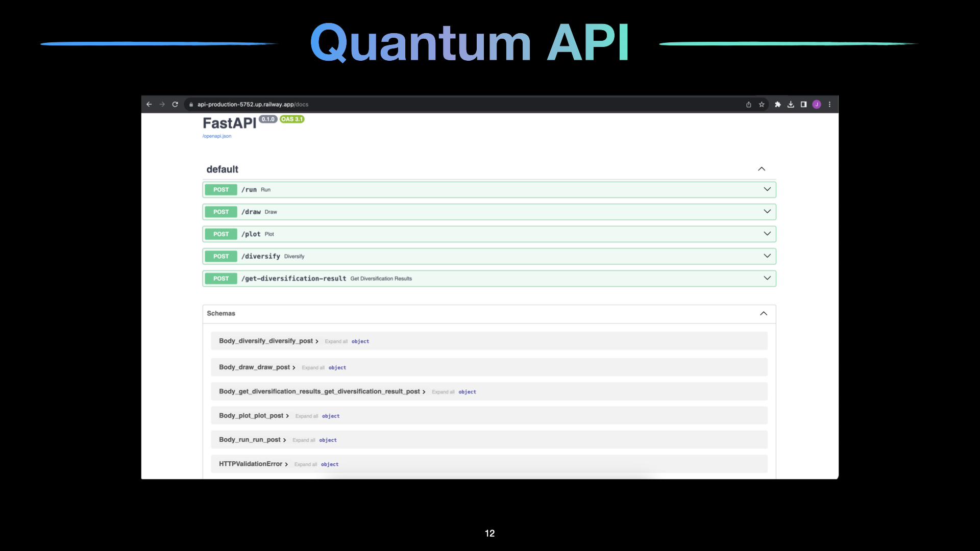This screenshot has height=551, width=980.
Task: Open the browser side panel icon
Action: (803, 104)
